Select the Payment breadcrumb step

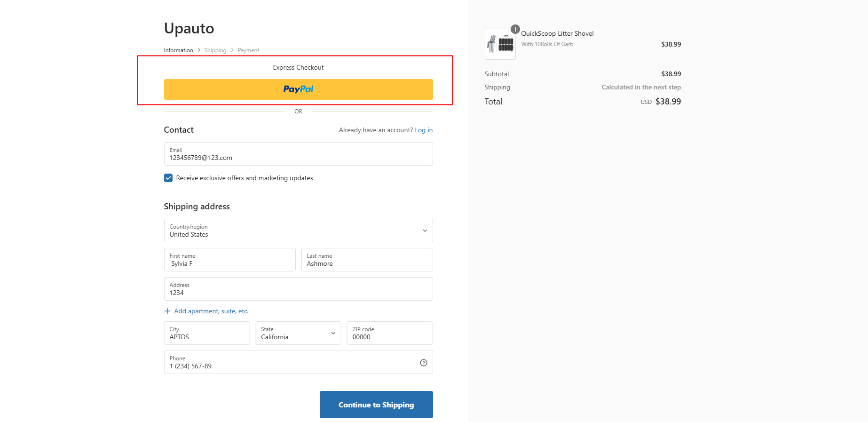(248, 50)
